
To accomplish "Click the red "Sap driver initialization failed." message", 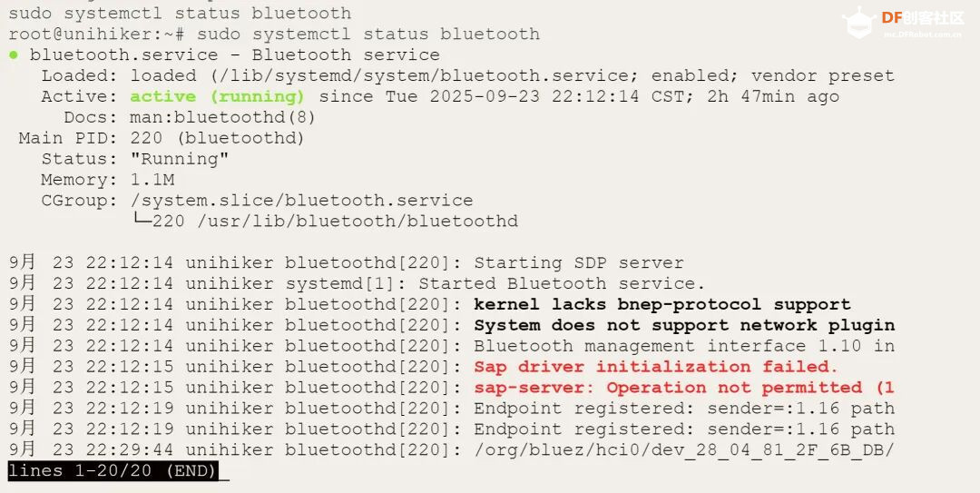I will [656, 367].
